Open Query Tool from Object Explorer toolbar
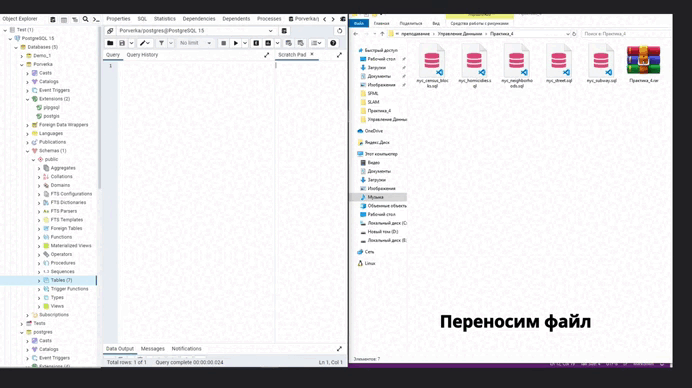The height and width of the screenshot is (388, 692). coord(53,19)
